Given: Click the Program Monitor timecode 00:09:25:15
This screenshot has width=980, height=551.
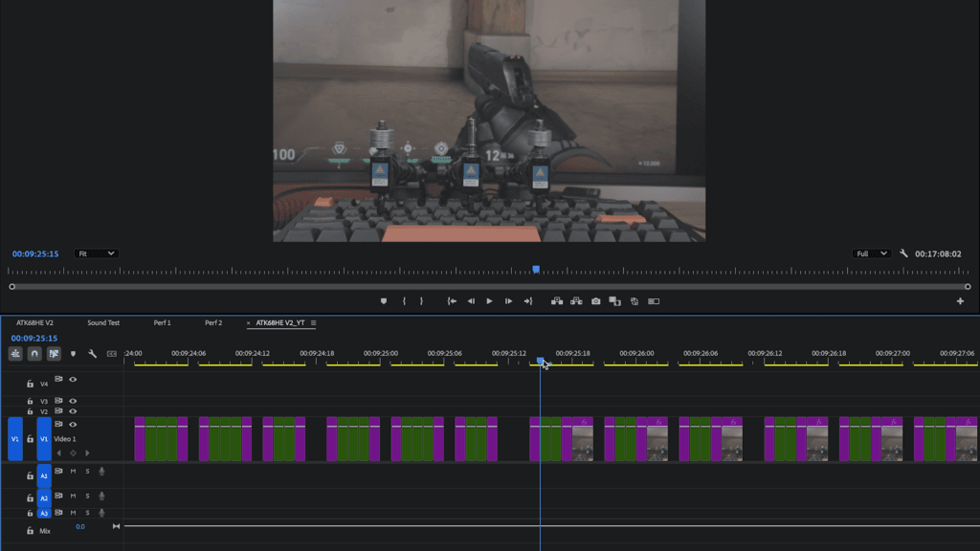Looking at the screenshot, I should 35,253.
